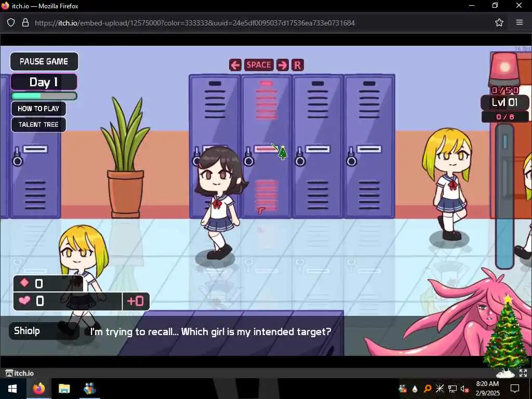532x399 pixels.
Task: Click the red alarm siren icon
Action: (504, 69)
